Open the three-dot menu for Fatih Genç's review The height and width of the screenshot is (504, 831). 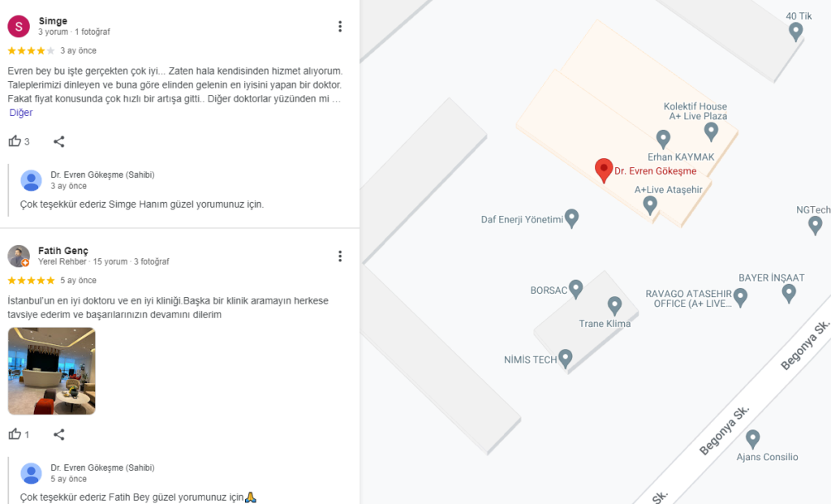tap(340, 256)
